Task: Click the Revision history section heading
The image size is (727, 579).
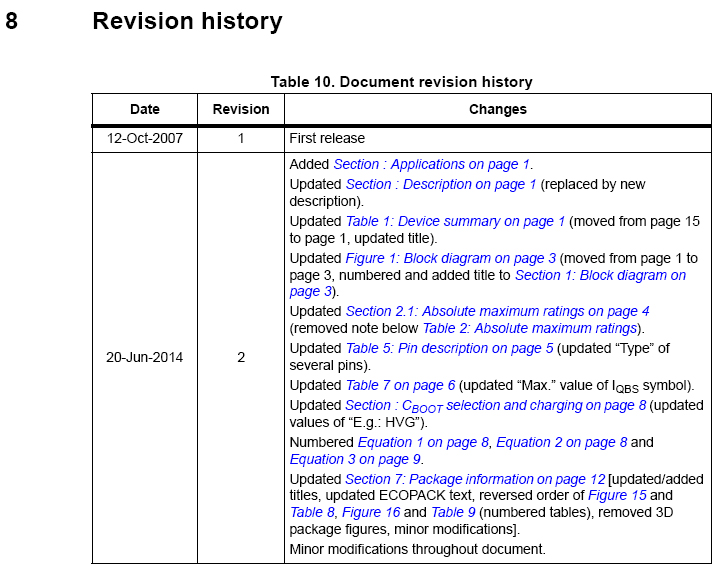Action: 187,21
